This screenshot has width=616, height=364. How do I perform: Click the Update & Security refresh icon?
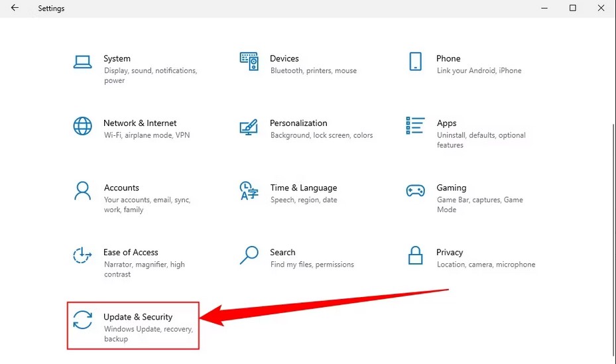click(82, 320)
